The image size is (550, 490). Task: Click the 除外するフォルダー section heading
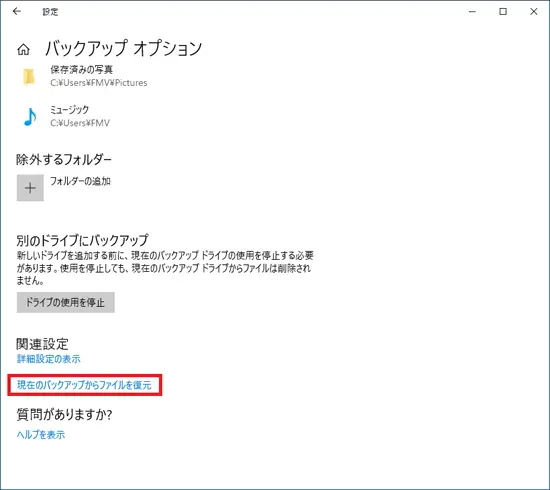pos(64,160)
